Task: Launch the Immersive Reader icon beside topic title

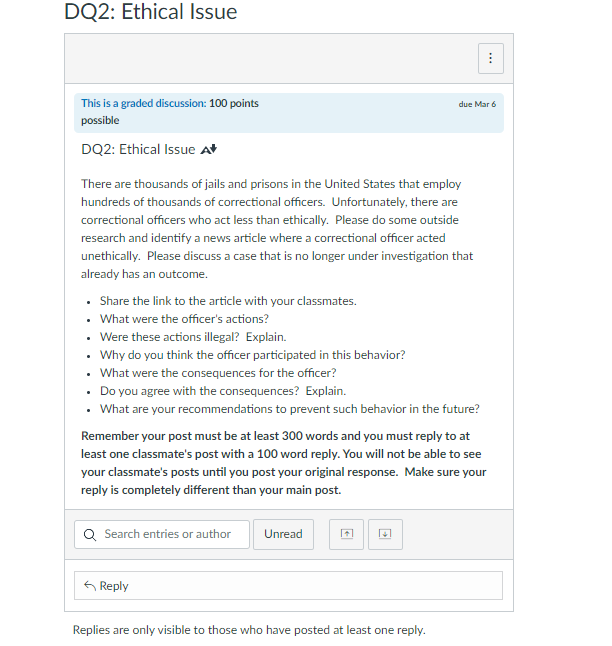Action: [x=209, y=150]
